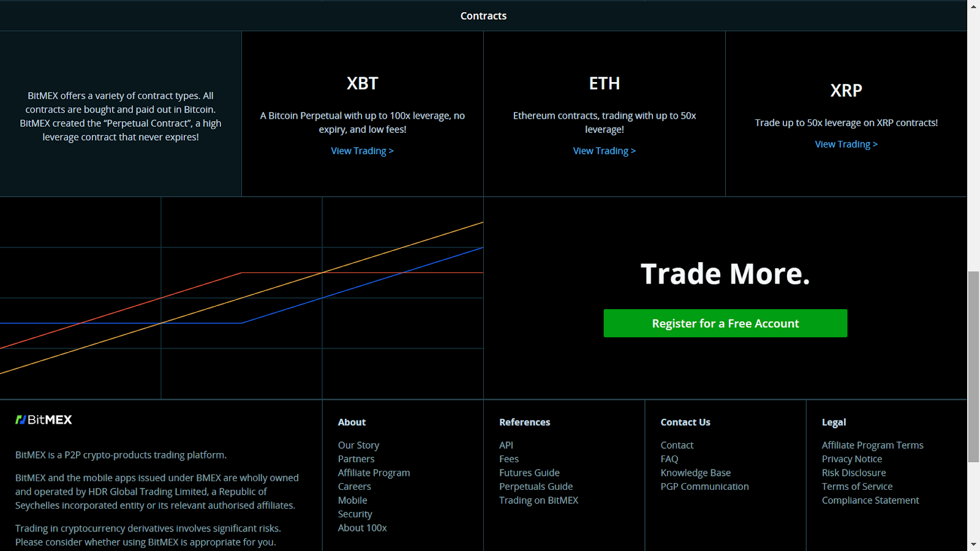Open the API reference link
980x551 pixels.
[x=507, y=445]
